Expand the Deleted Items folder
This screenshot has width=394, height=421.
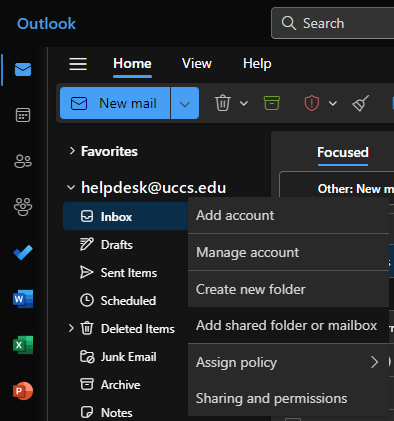71,328
